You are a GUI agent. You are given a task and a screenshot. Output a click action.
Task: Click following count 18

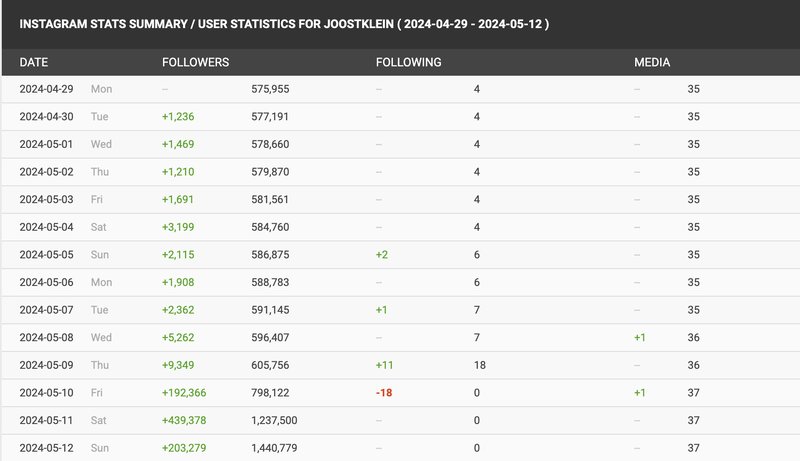480,365
